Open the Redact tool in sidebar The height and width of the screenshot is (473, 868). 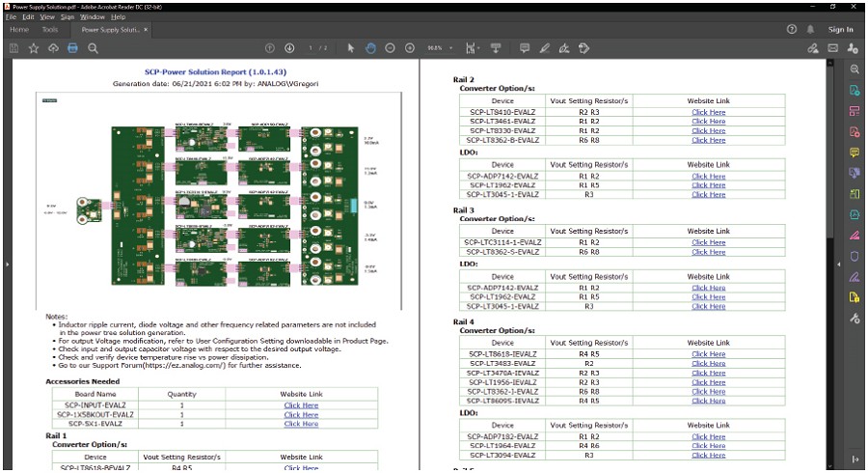[x=854, y=236]
